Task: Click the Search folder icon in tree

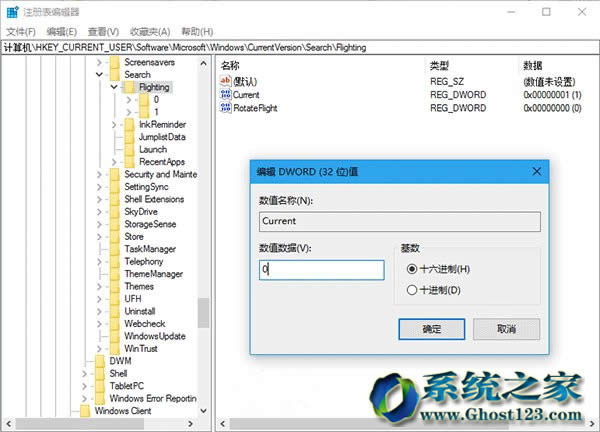Action: pyautogui.click(x=115, y=74)
